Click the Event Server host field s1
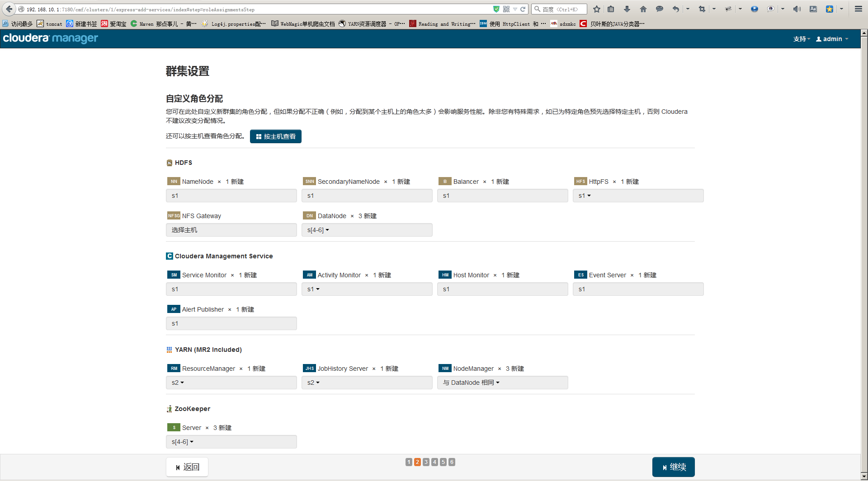This screenshot has height=481, width=868. (638, 289)
